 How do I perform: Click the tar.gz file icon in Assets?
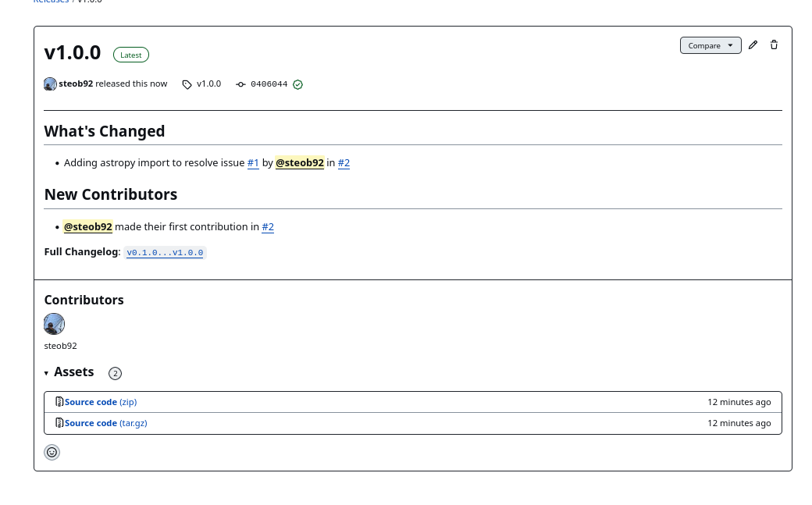[x=59, y=422]
